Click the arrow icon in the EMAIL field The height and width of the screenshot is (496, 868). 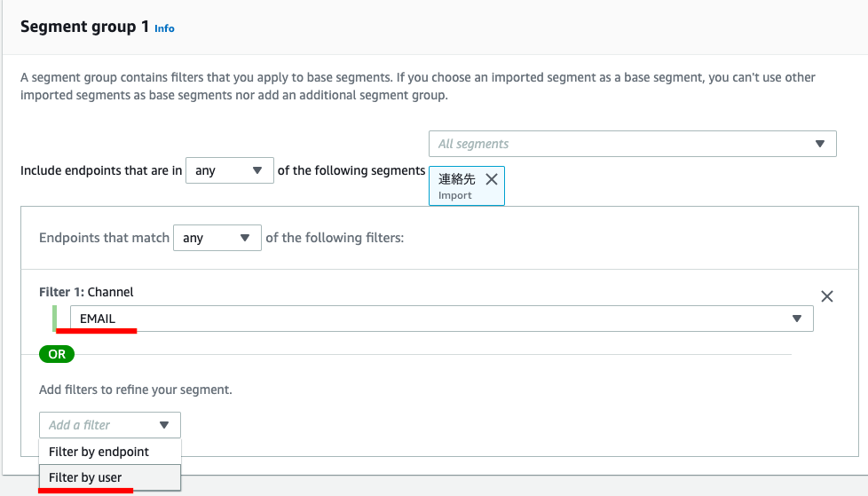pyautogui.click(x=797, y=319)
